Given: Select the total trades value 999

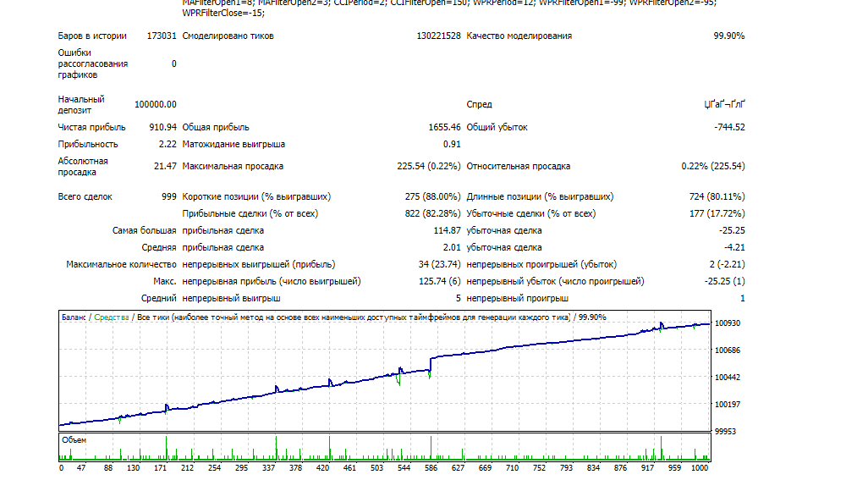Looking at the screenshot, I should pyautogui.click(x=169, y=197).
